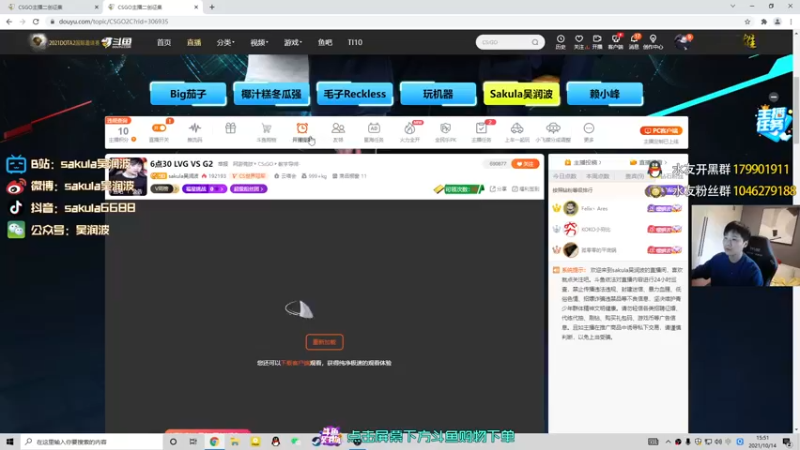Expand the more (…) icon in streamer toolbar
This screenshot has width=800, height=450.
point(589,128)
